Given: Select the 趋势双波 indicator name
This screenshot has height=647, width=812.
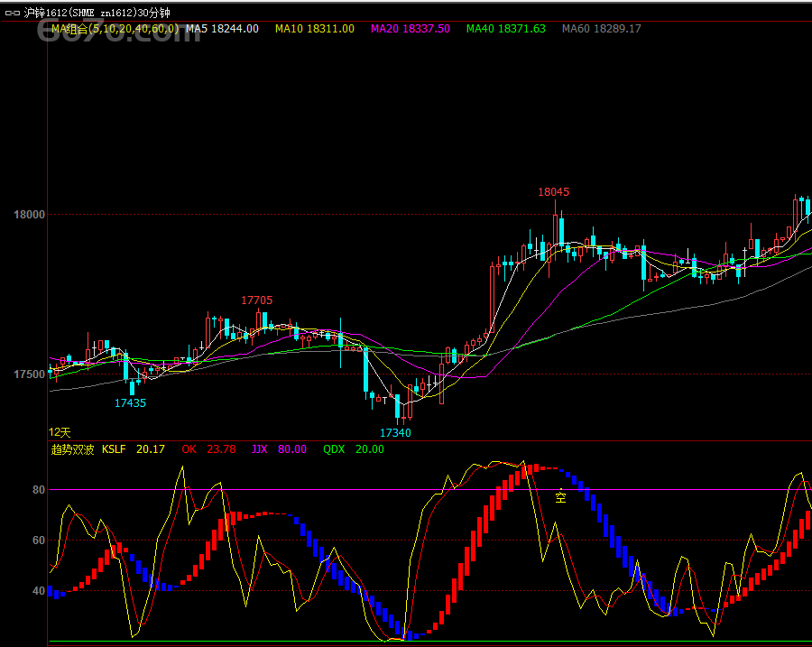Looking at the screenshot, I should click(x=72, y=449).
